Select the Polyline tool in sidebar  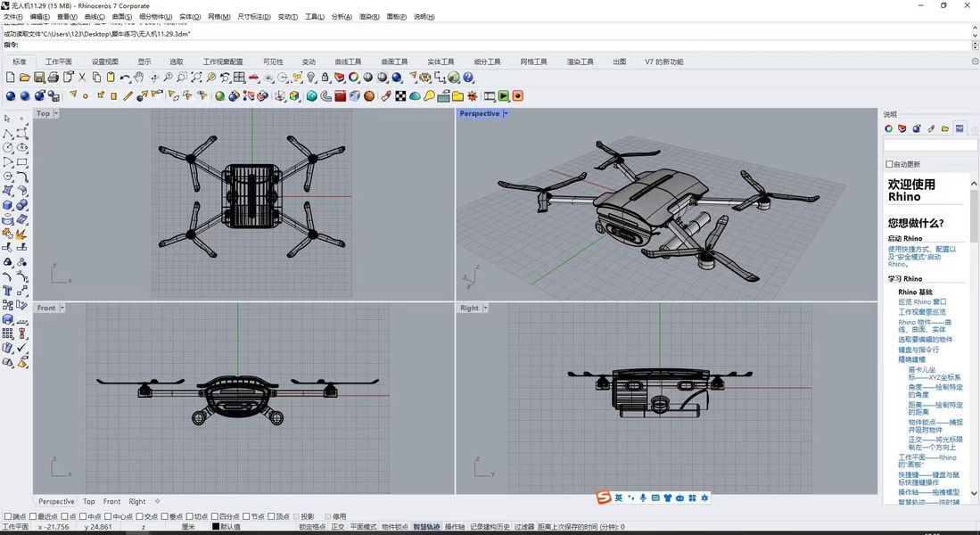click(x=7, y=133)
